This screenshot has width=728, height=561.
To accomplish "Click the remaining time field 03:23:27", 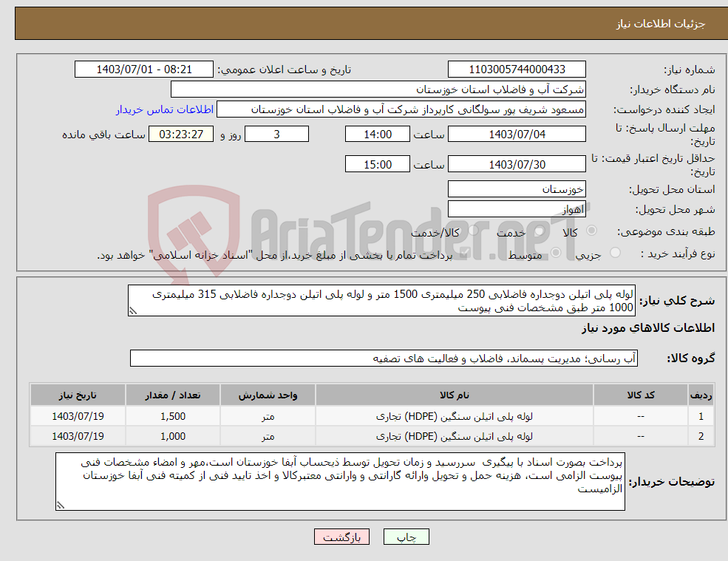I will (181, 135).
